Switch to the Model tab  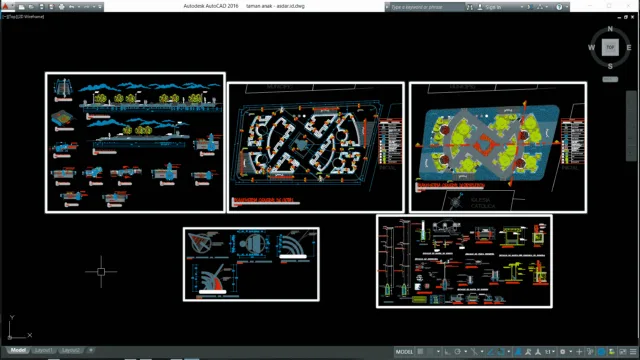18,350
